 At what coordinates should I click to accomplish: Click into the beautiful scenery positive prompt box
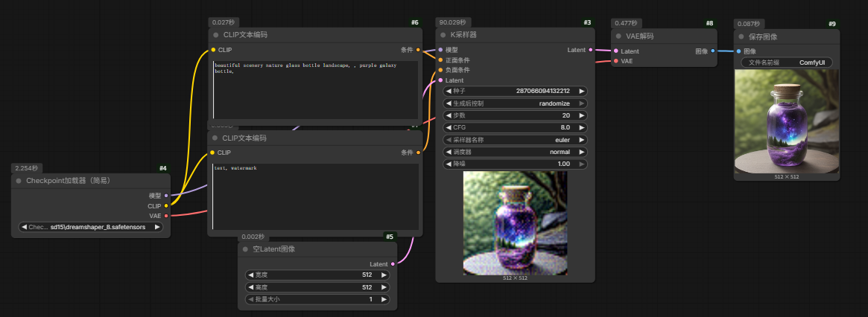tap(315, 89)
